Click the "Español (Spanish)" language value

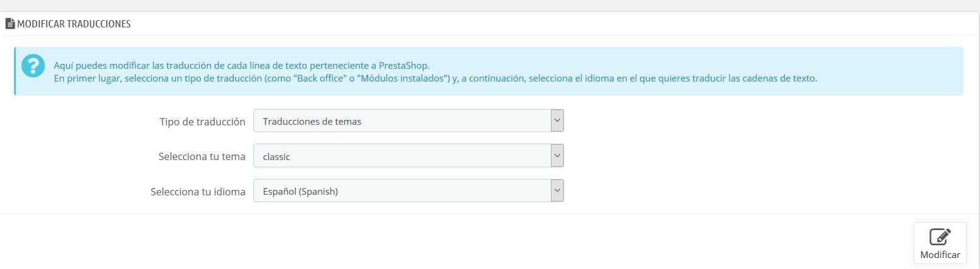pyautogui.click(x=300, y=192)
